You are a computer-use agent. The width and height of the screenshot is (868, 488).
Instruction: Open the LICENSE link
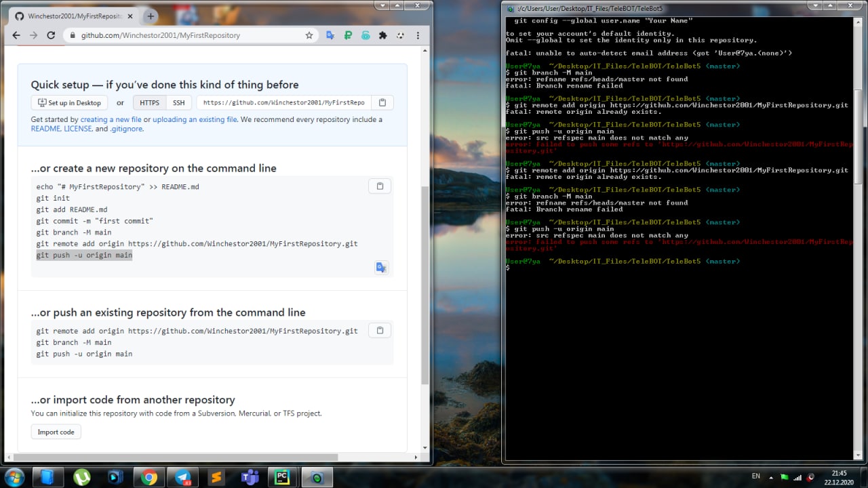click(x=77, y=129)
